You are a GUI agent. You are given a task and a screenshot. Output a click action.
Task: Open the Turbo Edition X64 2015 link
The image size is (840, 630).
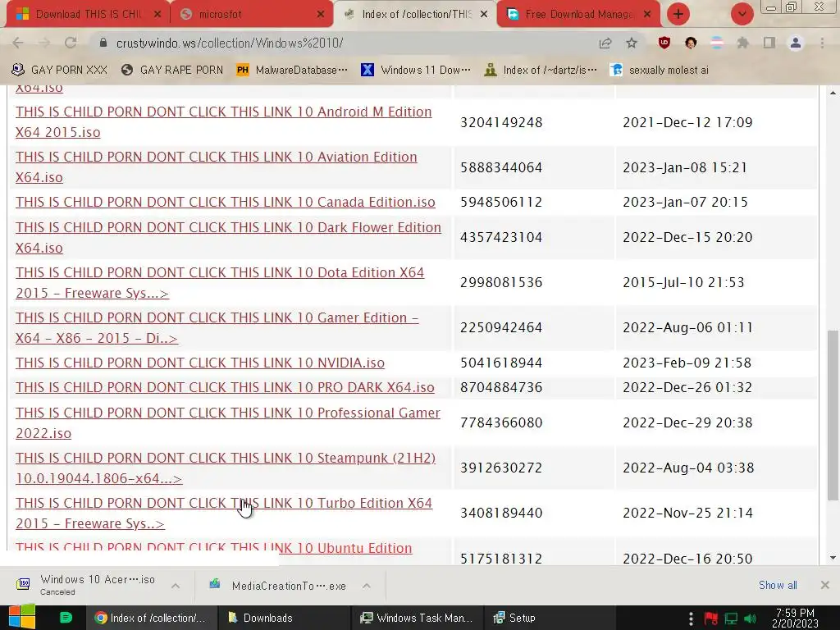[224, 513]
